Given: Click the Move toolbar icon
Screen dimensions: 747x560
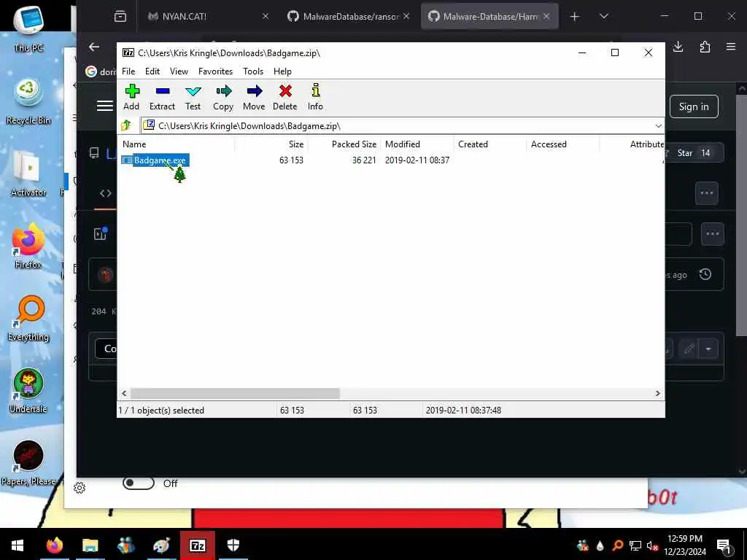Looking at the screenshot, I should (x=254, y=98).
